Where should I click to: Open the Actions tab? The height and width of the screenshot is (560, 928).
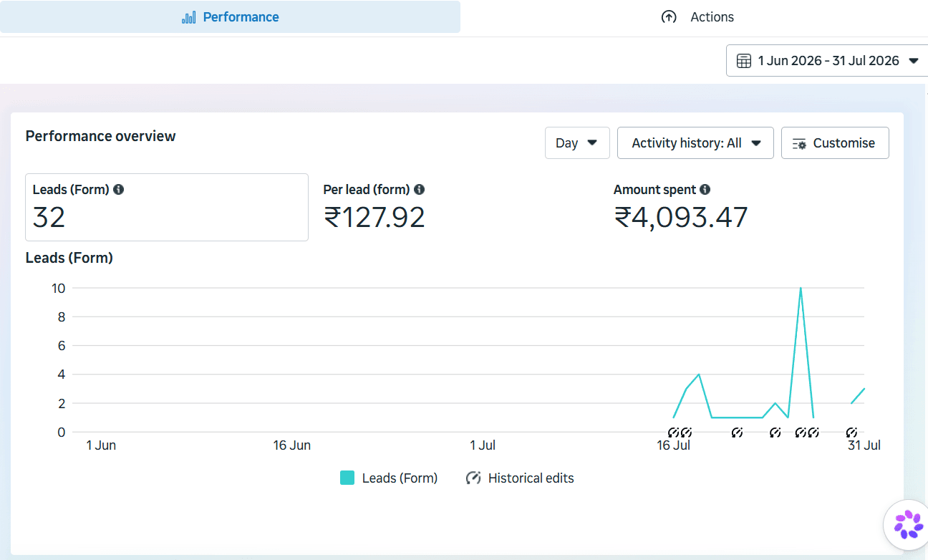(697, 17)
